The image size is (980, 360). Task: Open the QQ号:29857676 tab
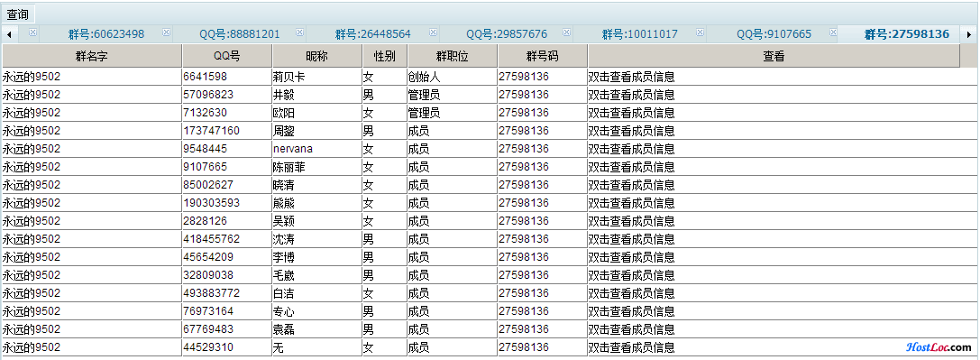(x=507, y=34)
